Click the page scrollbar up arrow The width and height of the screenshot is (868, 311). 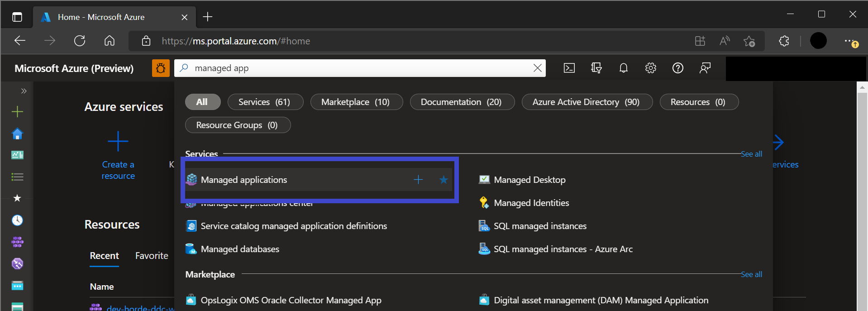[862, 87]
